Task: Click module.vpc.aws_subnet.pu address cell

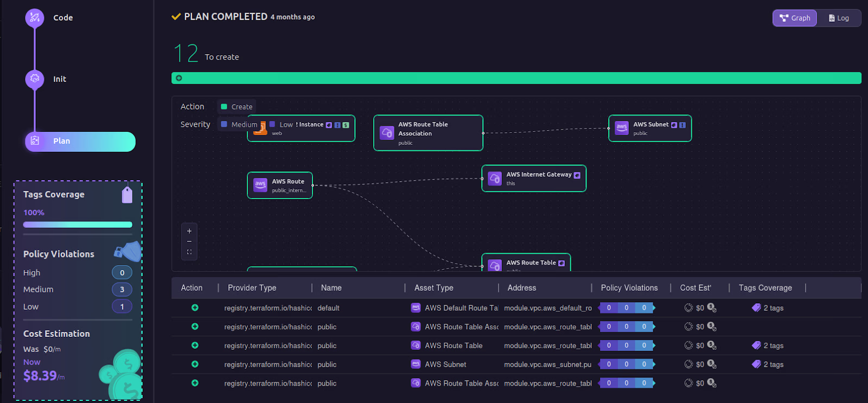Action: click(547, 364)
